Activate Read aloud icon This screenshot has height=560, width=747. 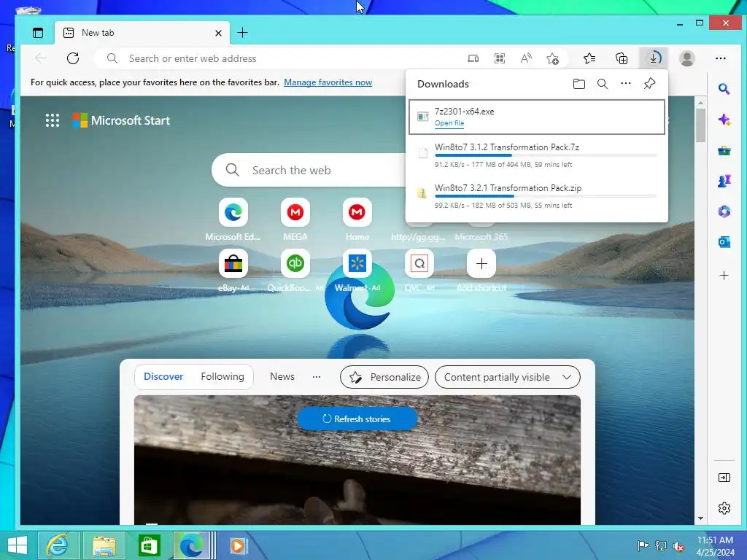[x=526, y=58]
